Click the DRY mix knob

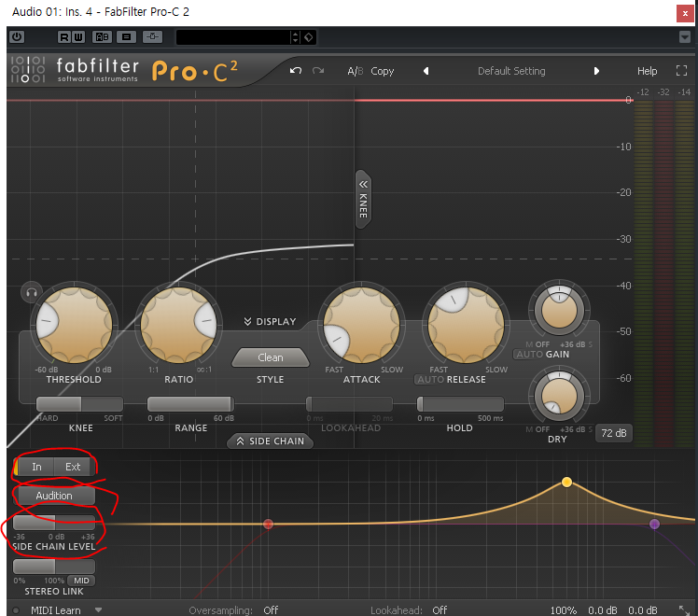click(559, 396)
